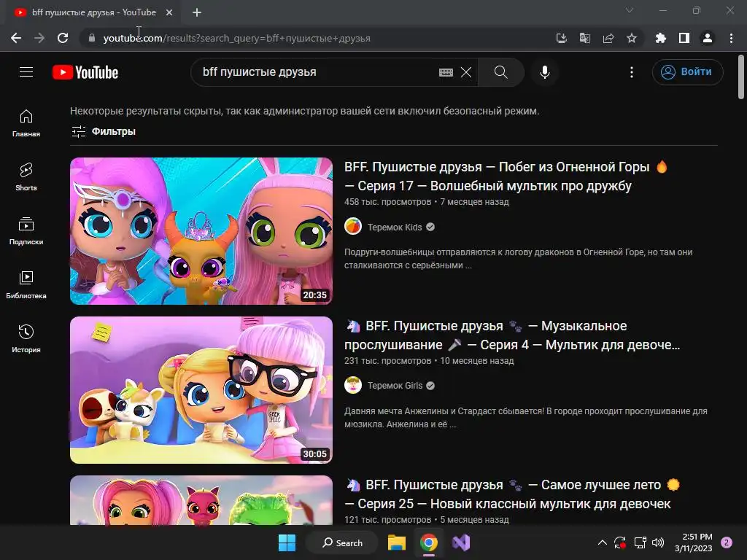Open video Самое лучшее лето title

pyautogui.click(x=511, y=494)
